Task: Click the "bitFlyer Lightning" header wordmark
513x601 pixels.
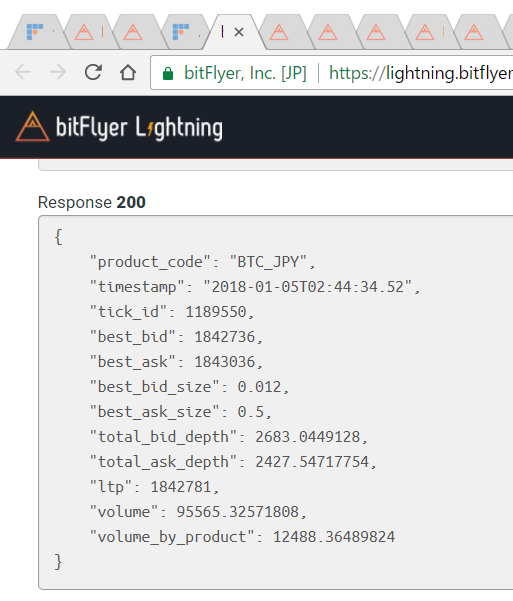Action: [139, 128]
